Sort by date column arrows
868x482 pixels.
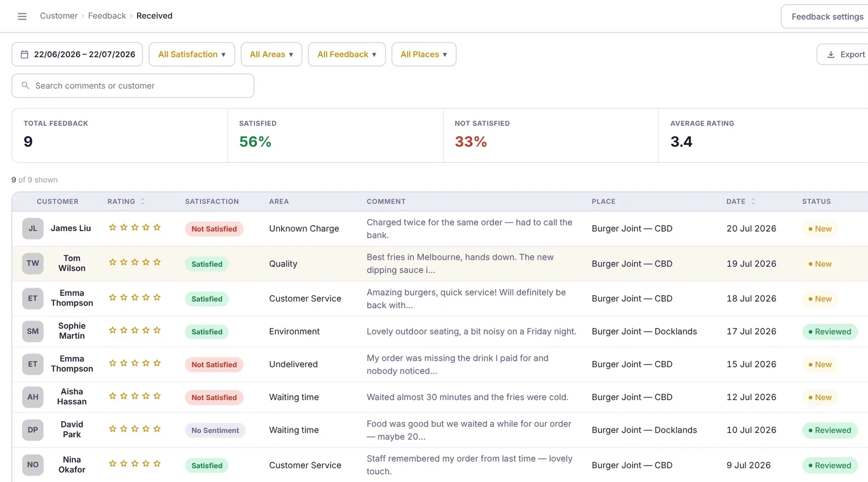pyautogui.click(x=753, y=202)
